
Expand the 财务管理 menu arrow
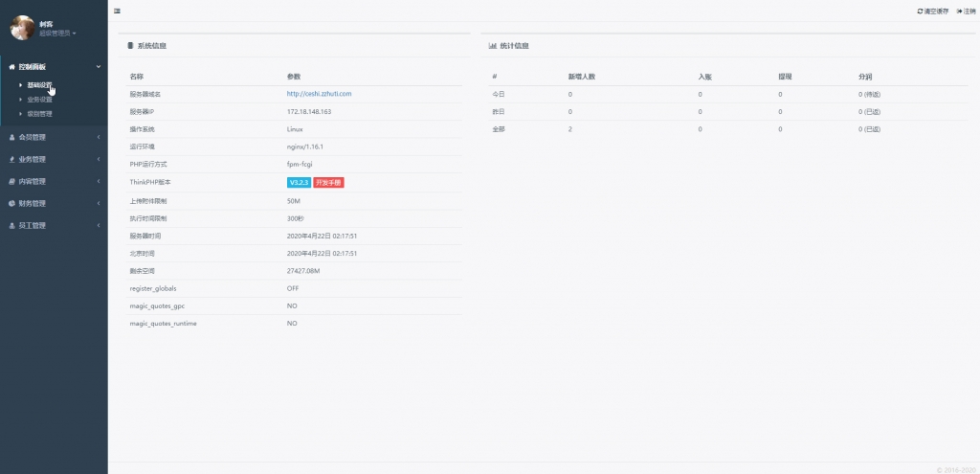click(99, 203)
